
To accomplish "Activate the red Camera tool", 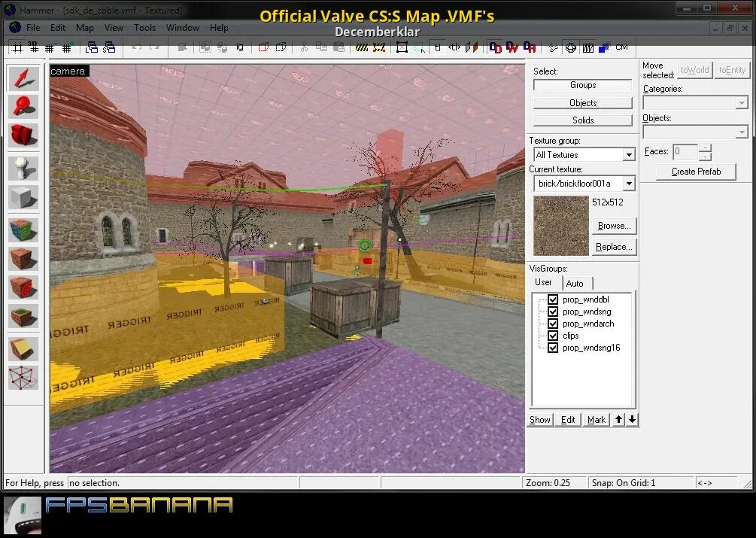I will point(23,135).
